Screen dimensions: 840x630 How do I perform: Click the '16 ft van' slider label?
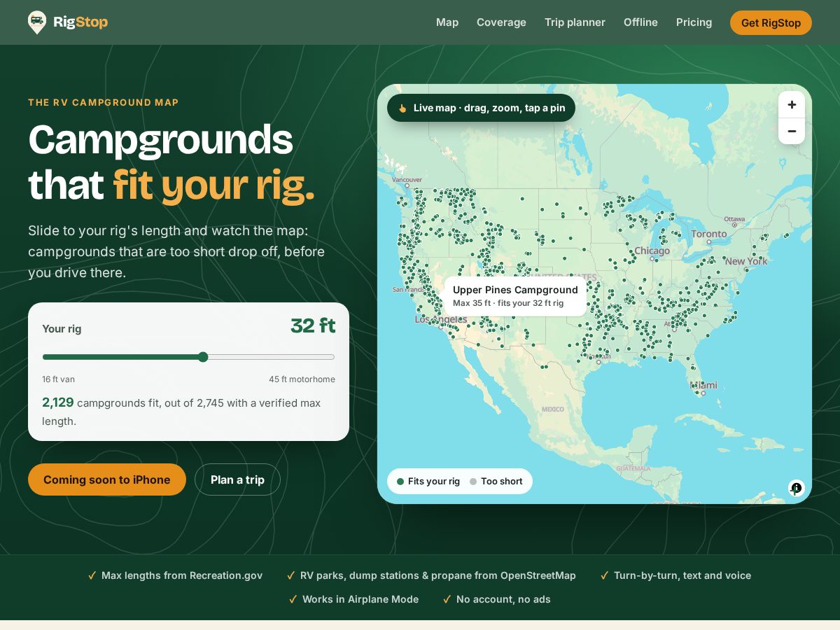[58, 379]
